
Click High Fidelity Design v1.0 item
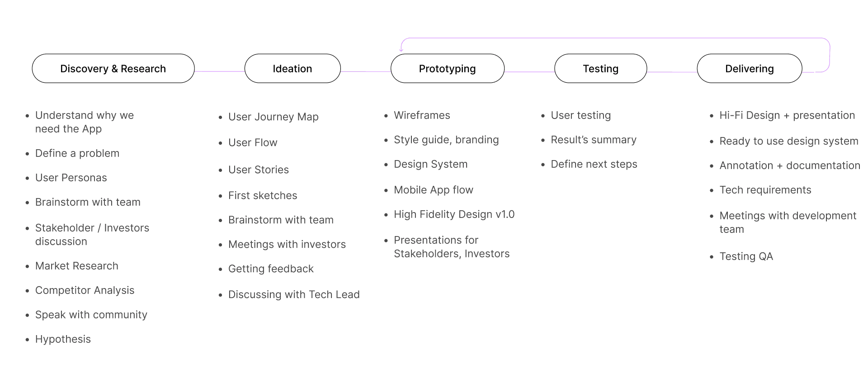(454, 214)
